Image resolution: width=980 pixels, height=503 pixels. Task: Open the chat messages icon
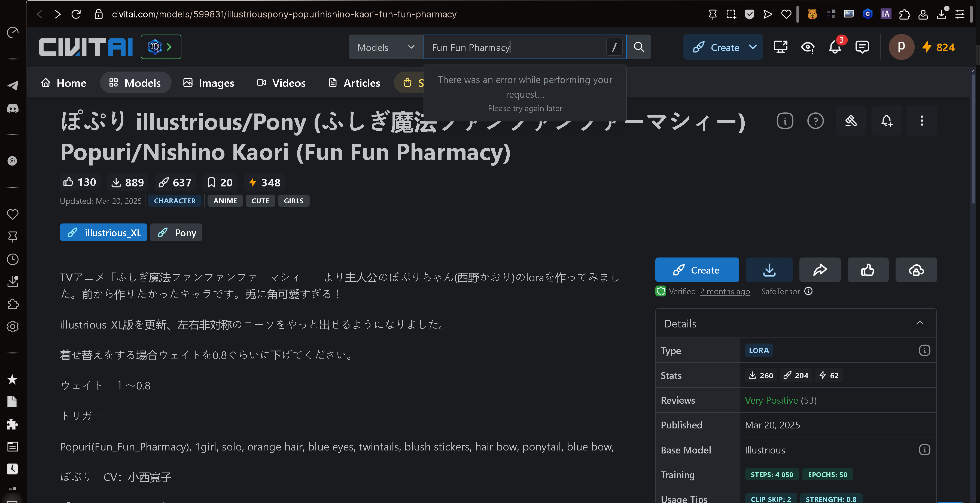coord(862,47)
